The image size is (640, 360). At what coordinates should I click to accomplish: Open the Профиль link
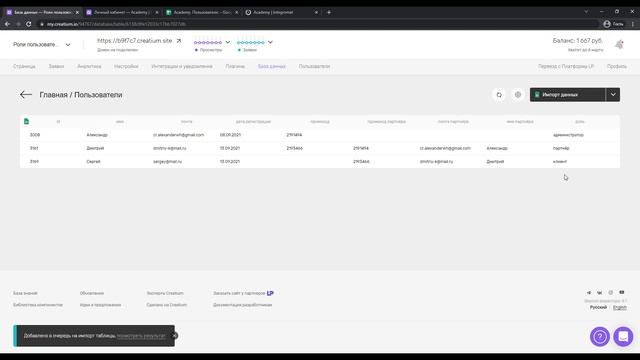click(x=617, y=67)
